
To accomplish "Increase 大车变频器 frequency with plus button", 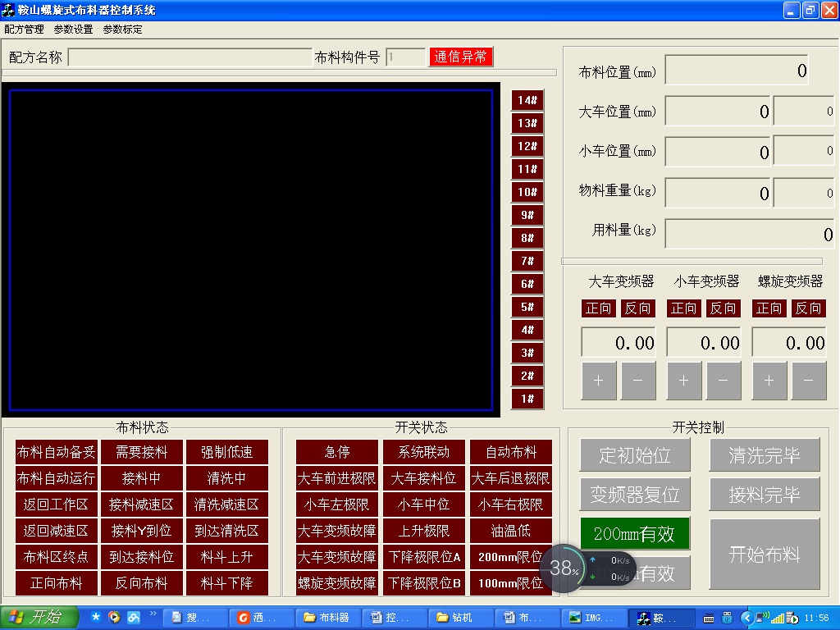I will coord(598,381).
